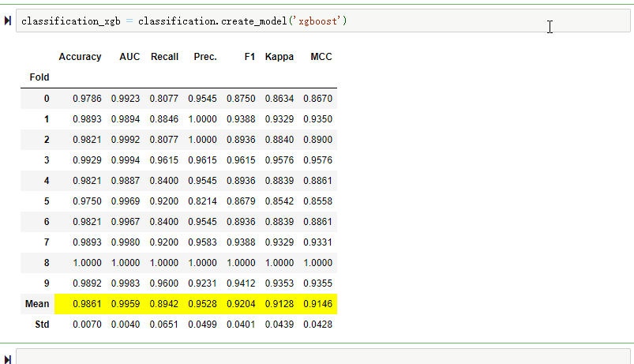This screenshot has height=364, width=634.
Task: Click fold 2 MCC value 0.8900
Action: (x=318, y=140)
